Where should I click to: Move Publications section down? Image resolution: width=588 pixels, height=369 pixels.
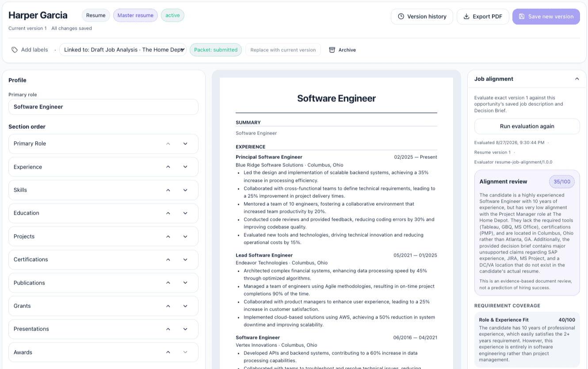click(185, 283)
